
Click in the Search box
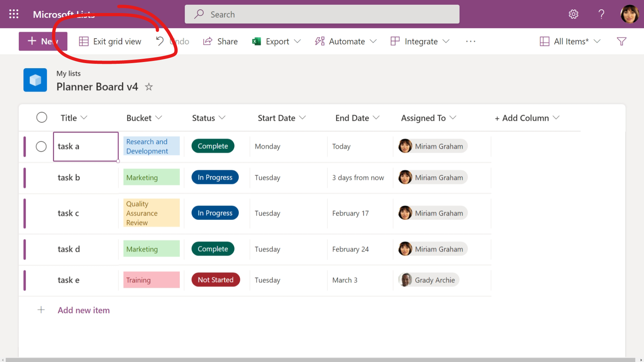(322, 14)
